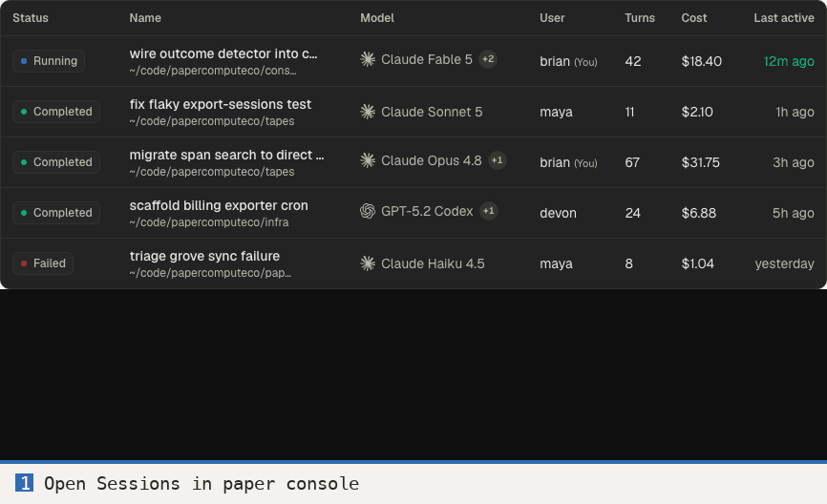Click Completed badge for migrate span search row
Screen dimensions: 827x504
56,162
